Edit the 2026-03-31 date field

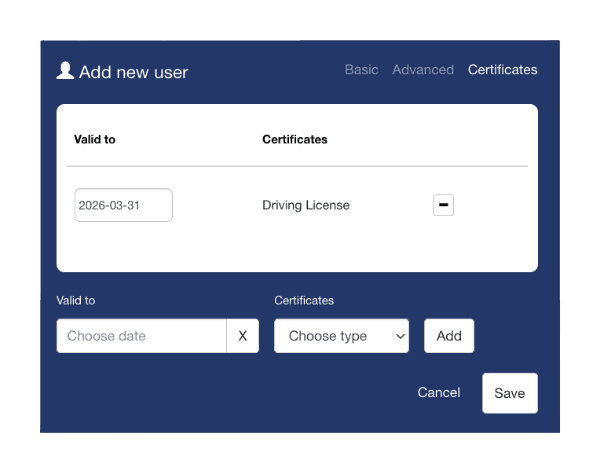click(x=123, y=205)
